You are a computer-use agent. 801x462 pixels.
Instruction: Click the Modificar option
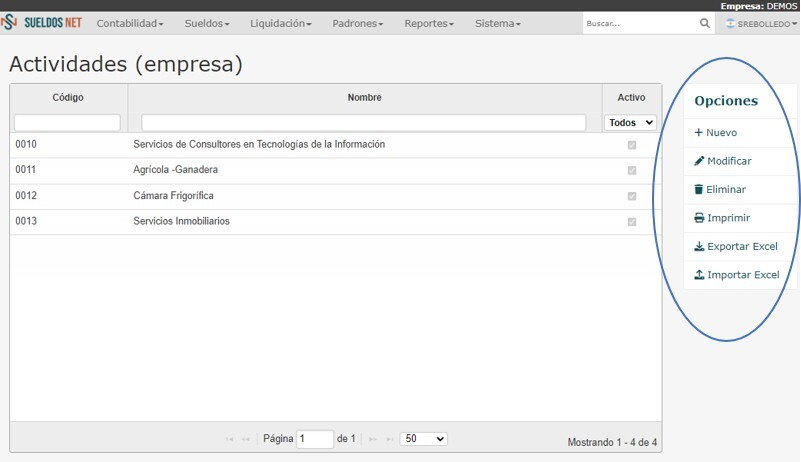pyautogui.click(x=723, y=161)
